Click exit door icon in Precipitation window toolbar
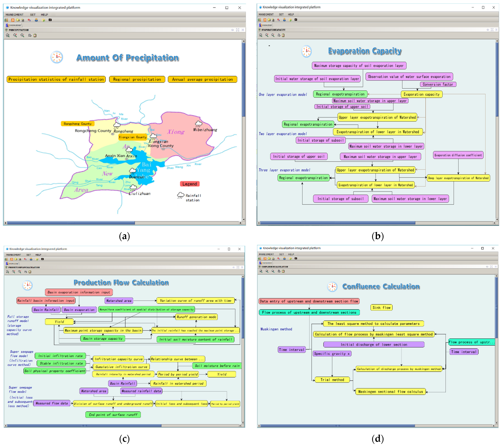 6,20
